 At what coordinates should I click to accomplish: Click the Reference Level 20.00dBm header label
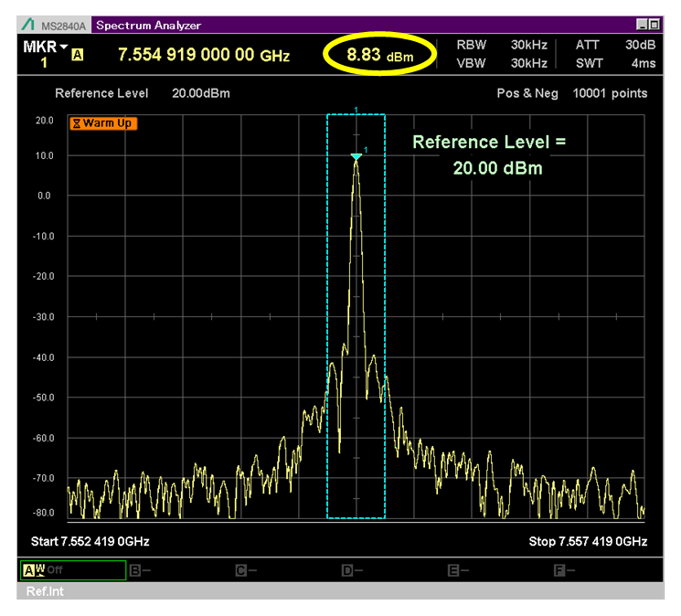click(142, 93)
